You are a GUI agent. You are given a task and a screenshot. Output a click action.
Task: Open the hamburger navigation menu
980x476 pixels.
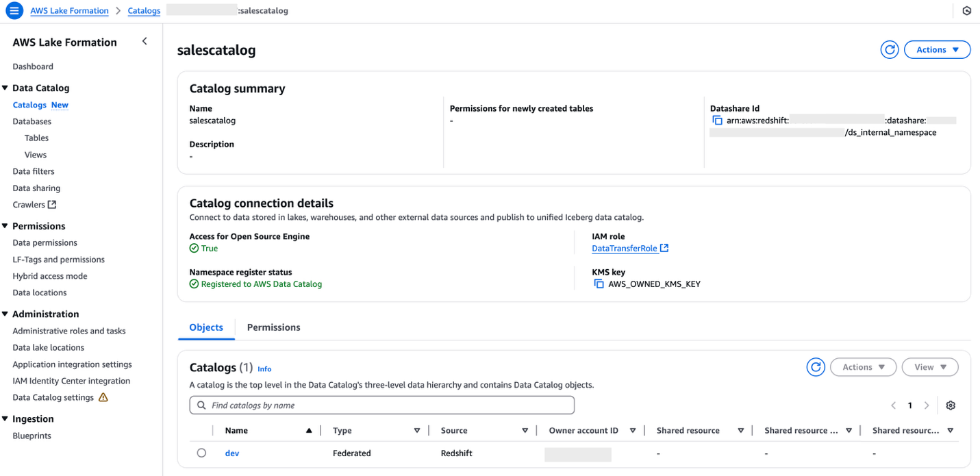[14, 11]
